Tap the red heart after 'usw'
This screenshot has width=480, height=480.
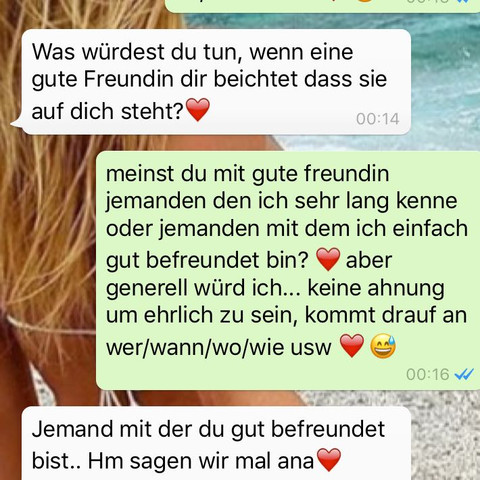tap(352, 346)
